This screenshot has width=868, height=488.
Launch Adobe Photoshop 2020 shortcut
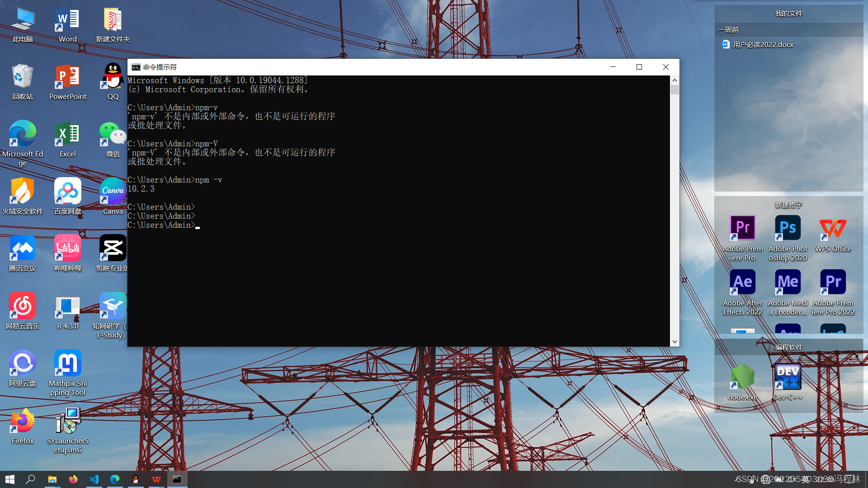788,228
